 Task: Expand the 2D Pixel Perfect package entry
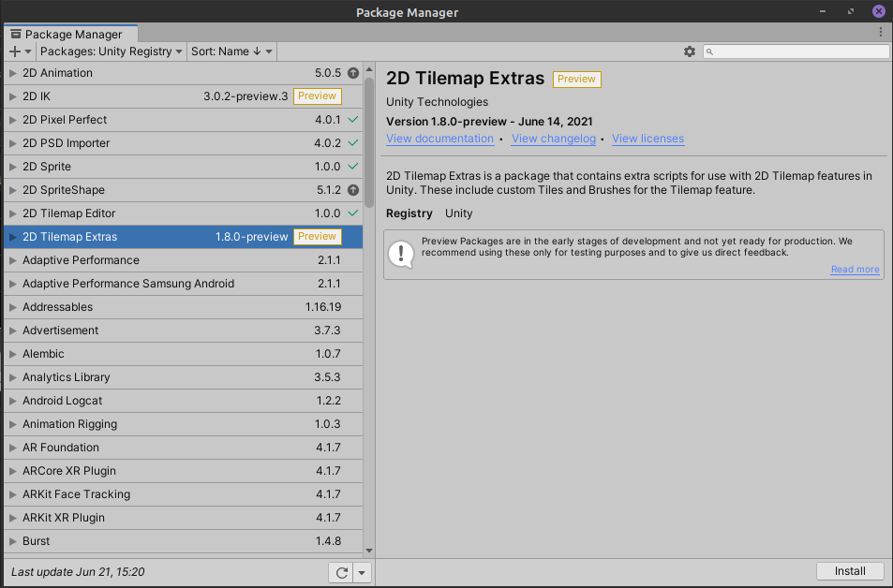click(12, 120)
